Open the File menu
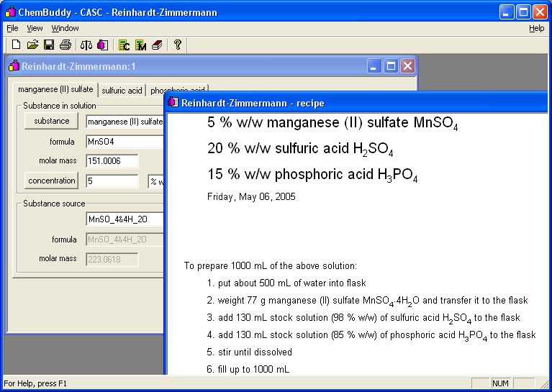This screenshot has height=392, width=552. click(x=12, y=28)
